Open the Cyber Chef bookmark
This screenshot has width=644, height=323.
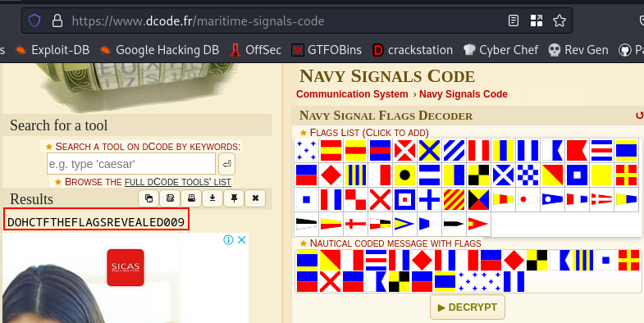[500, 50]
